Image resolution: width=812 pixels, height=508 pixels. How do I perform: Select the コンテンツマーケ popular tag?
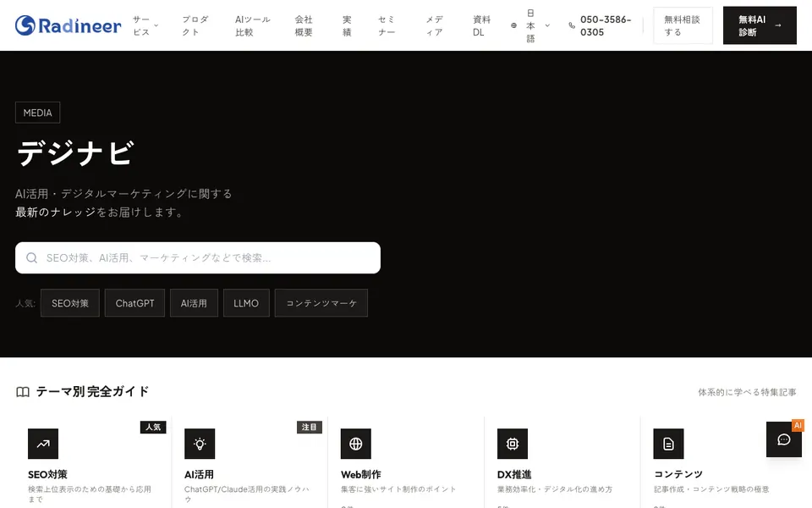(x=321, y=303)
